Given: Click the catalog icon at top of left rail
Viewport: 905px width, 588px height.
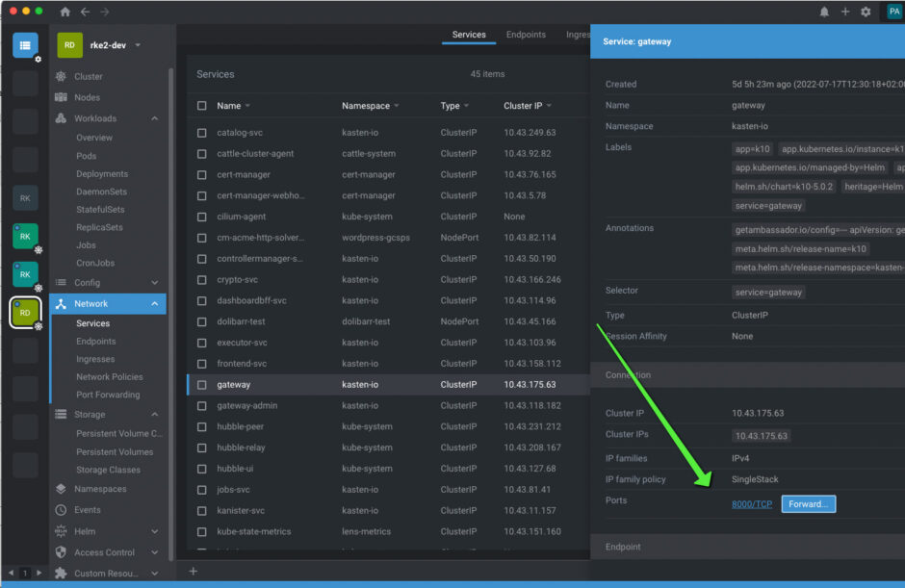Looking at the screenshot, I should 25,45.
